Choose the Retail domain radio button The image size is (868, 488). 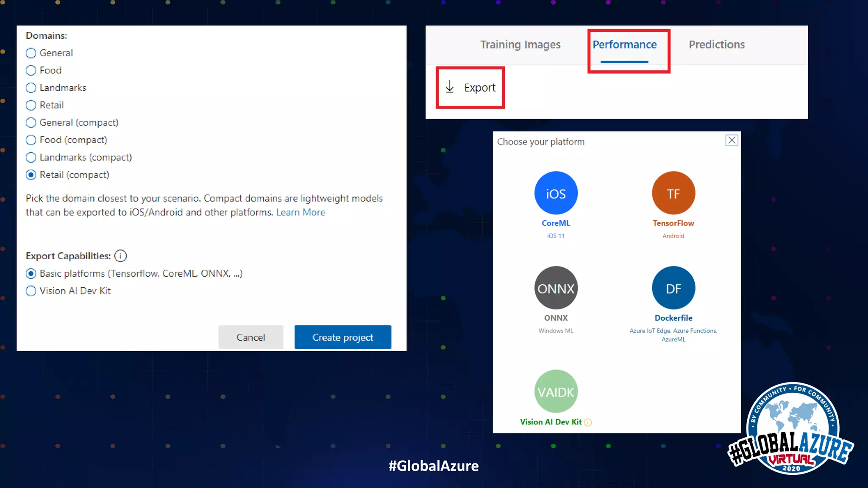pos(31,105)
